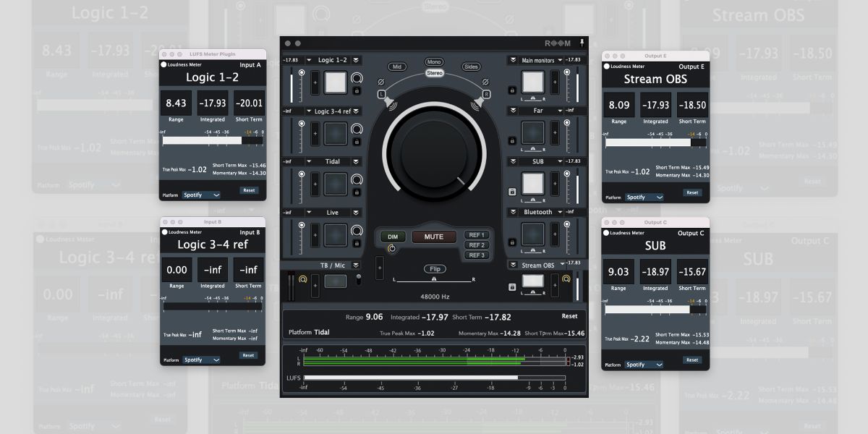The height and width of the screenshot is (434, 868).
Task: Click the plus button below the DIM knob
Action: tap(380, 268)
